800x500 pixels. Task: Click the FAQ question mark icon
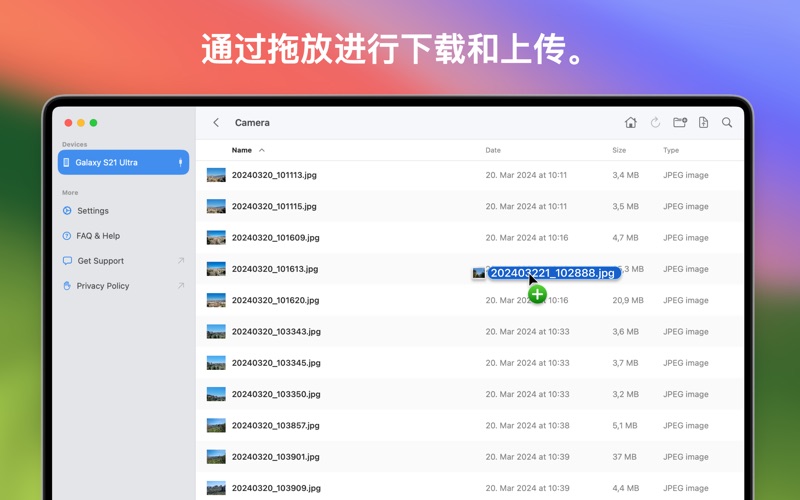(67, 236)
